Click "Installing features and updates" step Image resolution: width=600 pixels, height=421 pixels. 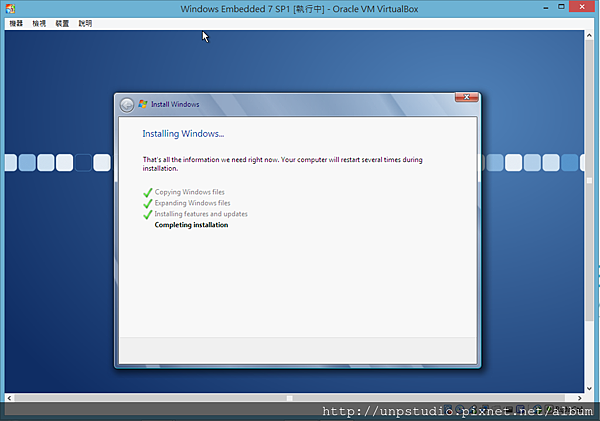pos(201,214)
